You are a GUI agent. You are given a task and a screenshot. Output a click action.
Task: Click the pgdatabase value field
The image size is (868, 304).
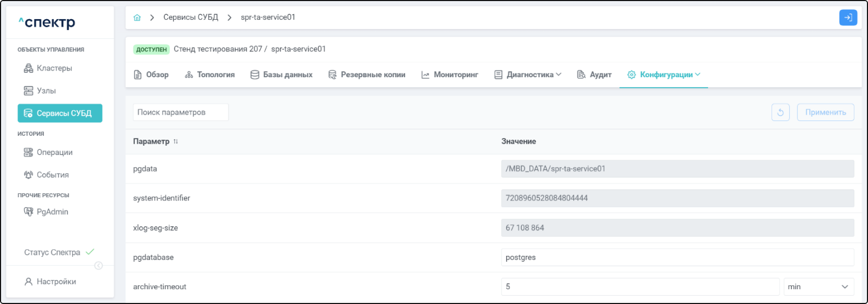[677, 257]
